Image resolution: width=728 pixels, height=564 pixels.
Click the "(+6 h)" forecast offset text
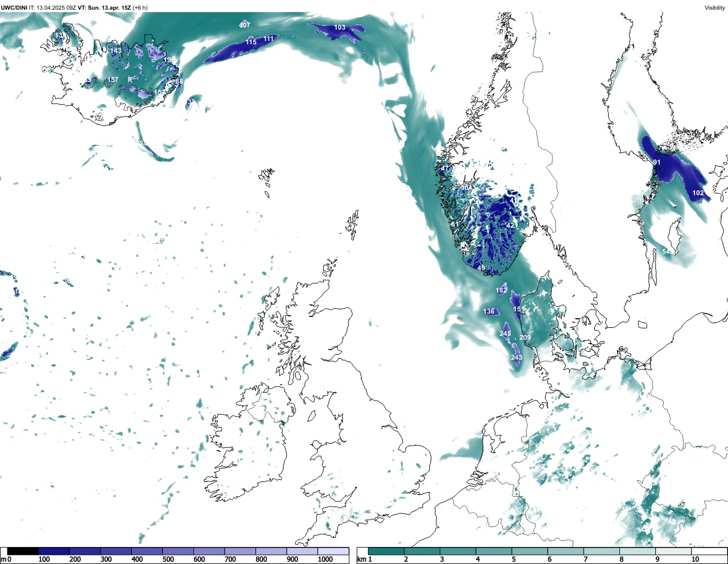click(140, 7)
